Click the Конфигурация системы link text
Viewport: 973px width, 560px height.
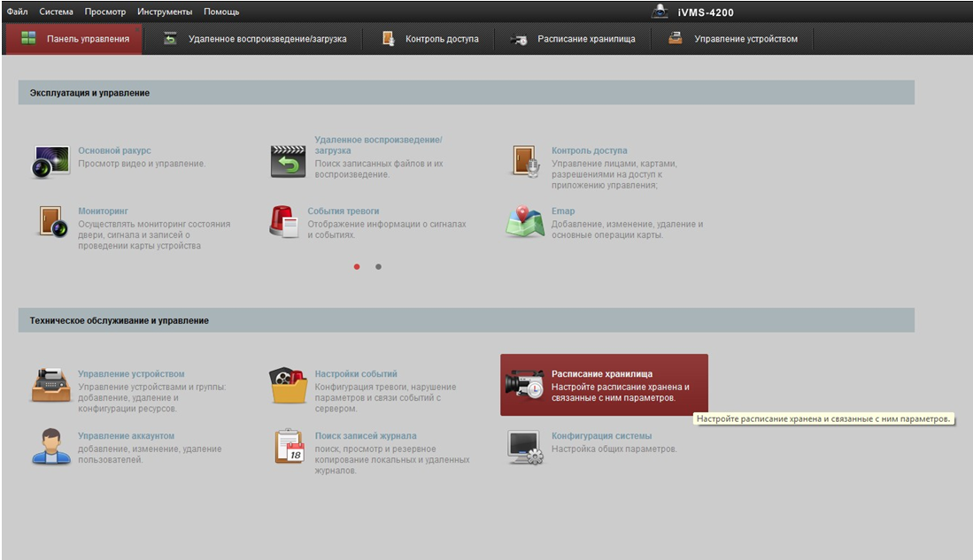[601, 436]
